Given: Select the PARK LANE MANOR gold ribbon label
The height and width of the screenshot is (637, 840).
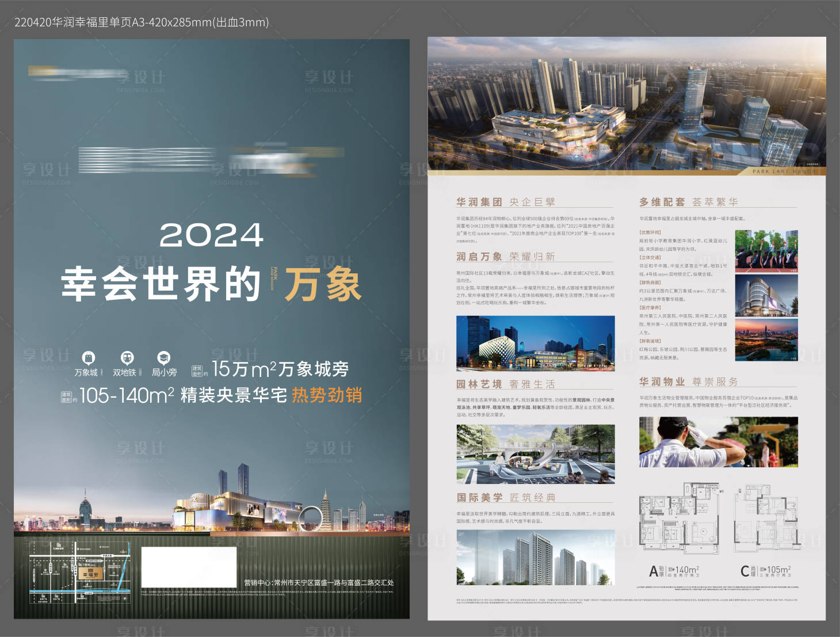Looking at the screenshot, I should click(x=784, y=171).
